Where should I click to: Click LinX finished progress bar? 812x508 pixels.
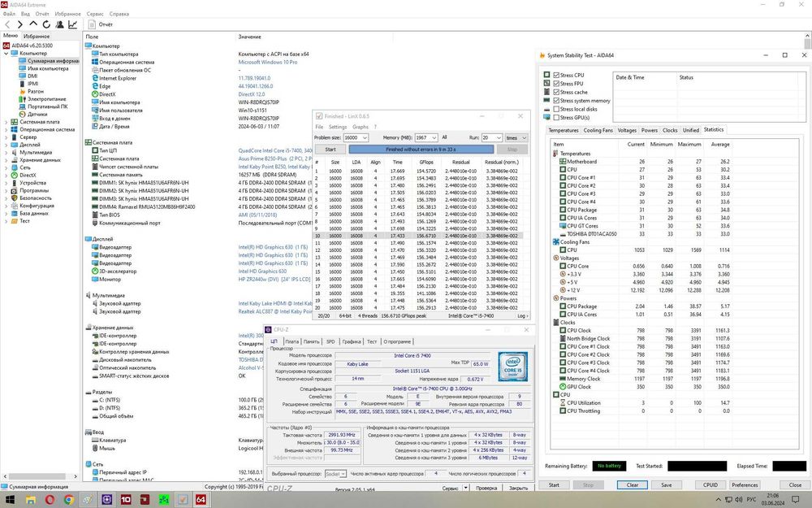tap(421, 150)
